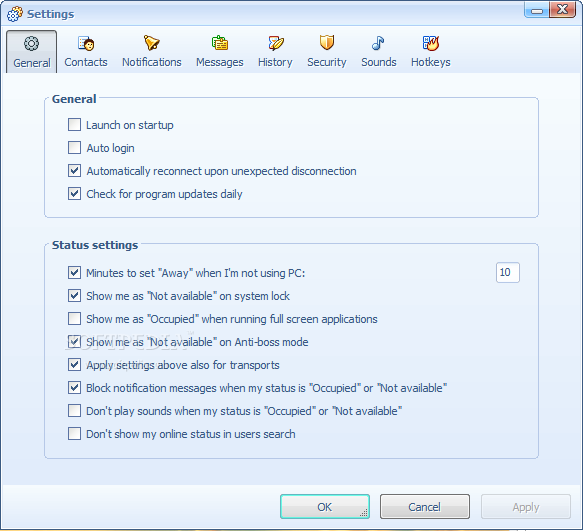
Task: Toggle Not available on Anti-boss mode
Action: click(x=74, y=342)
